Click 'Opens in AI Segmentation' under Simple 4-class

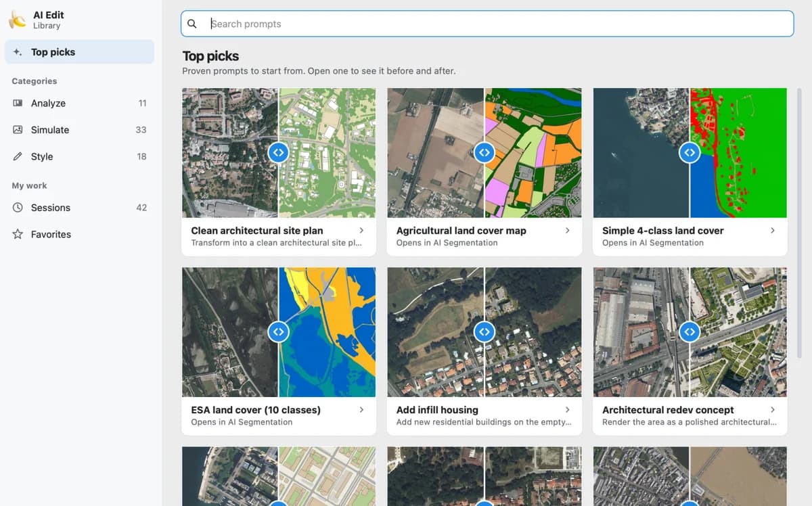(x=653, y=243)
